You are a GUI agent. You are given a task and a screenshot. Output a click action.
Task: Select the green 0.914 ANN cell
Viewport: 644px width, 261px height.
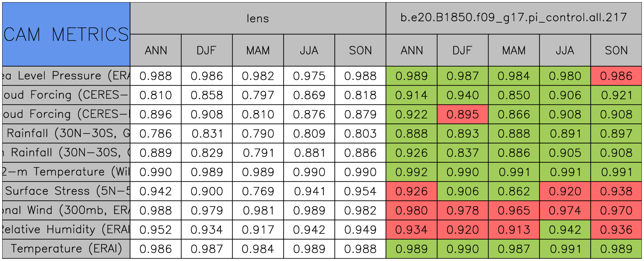(x=411, y=95)
